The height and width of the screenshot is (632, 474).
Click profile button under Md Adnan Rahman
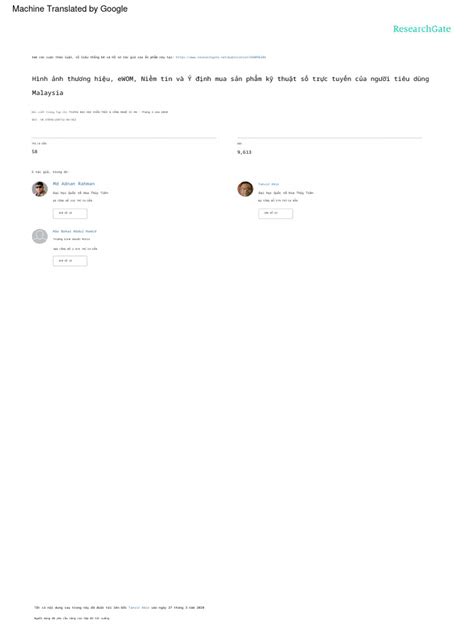pos(70,213)
